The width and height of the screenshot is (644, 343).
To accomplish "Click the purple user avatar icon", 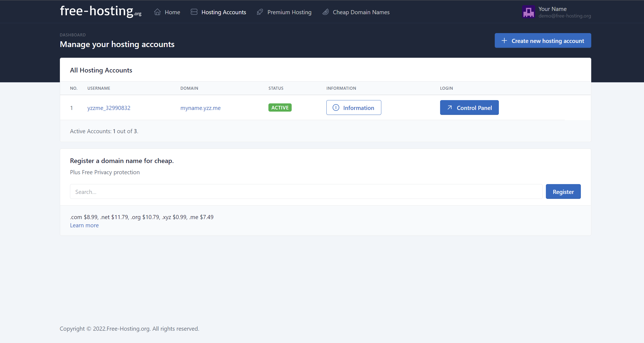I will click(528, 11).
